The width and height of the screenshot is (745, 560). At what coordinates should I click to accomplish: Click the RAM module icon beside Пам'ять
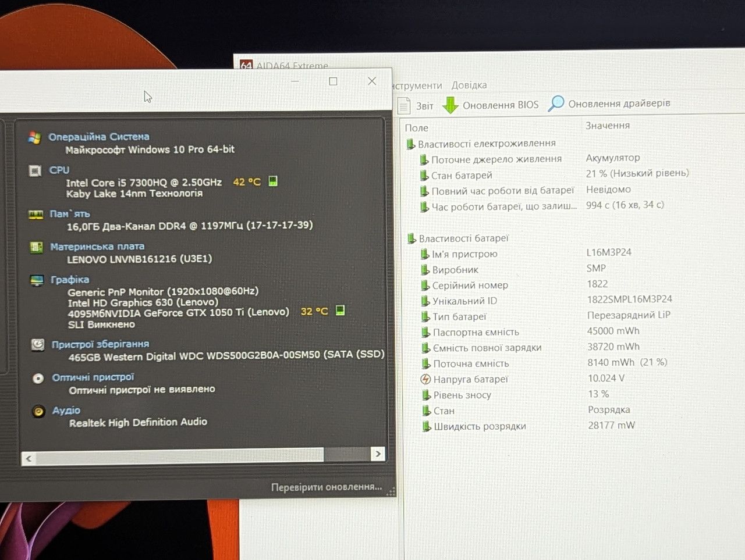coord(36,215)
